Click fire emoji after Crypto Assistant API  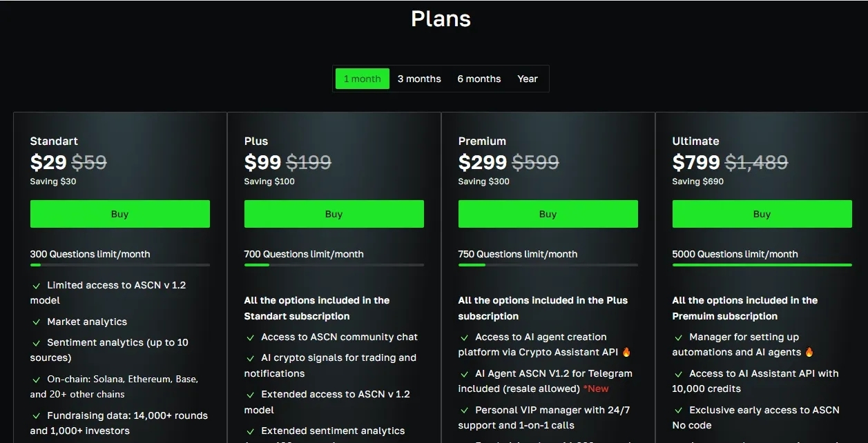[x=626, y=353]
